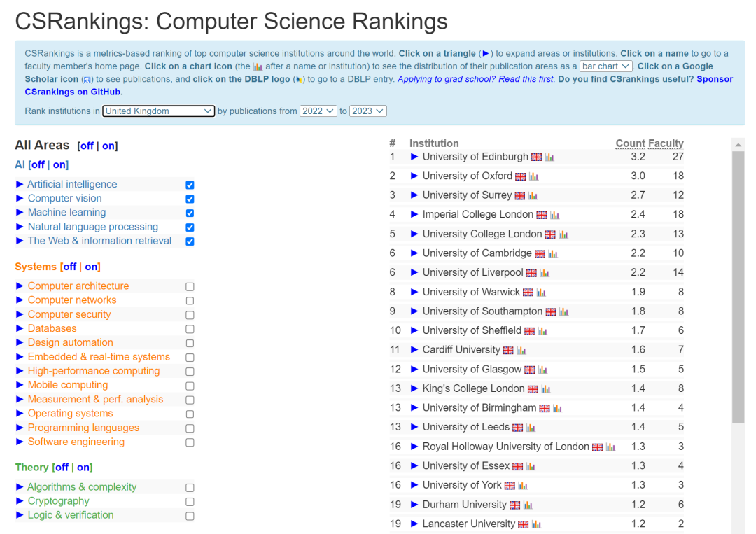Click the flag beside University of Leeds
Viewport: 756px width, 534px height.
point(517,427)
